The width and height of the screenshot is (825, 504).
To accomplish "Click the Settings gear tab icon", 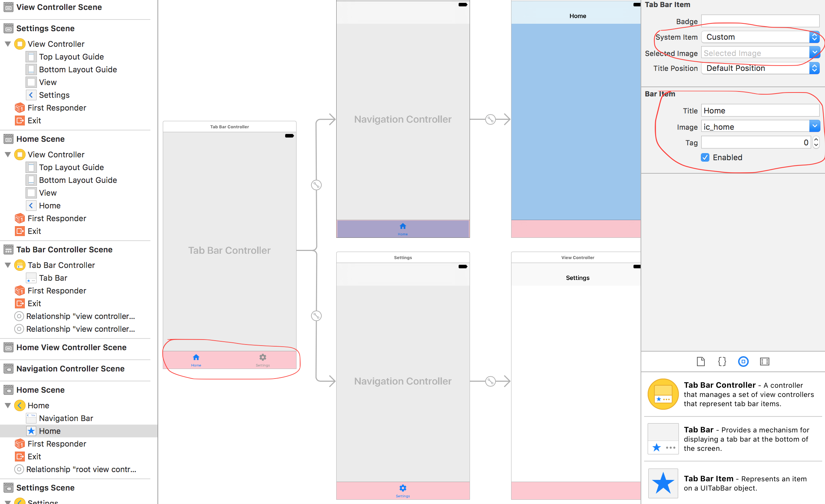I will tap(263, 357).
